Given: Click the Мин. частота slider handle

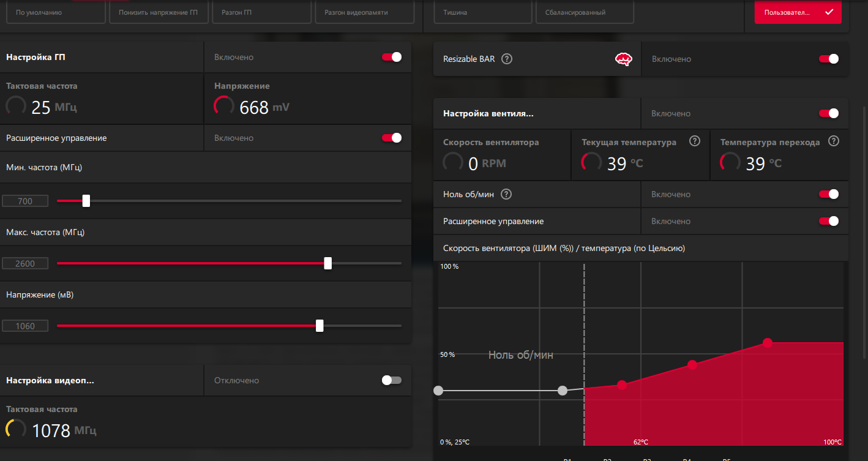Looking at the screenshot, I should point(86,201).
